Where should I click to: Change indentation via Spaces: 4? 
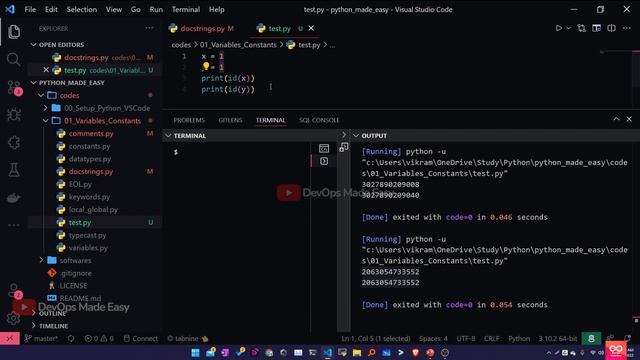(433, 338)
